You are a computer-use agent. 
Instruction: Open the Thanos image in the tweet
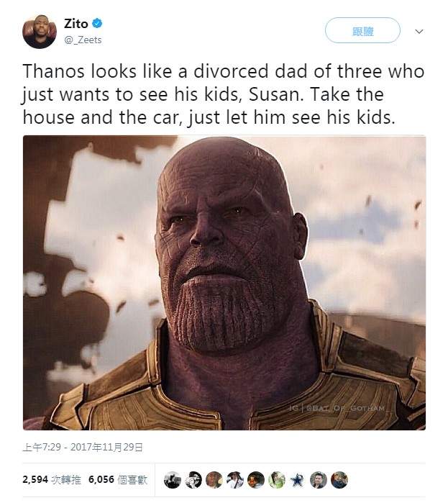[224, 283]
